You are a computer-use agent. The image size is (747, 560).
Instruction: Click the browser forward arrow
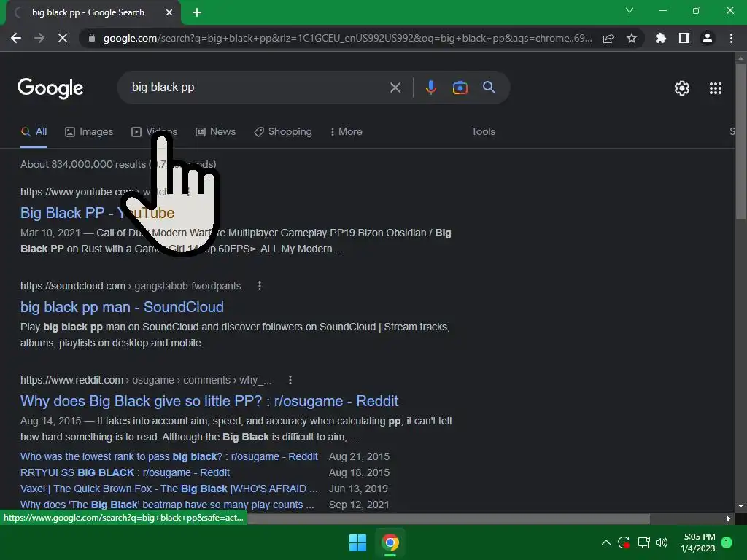coord(39,38)
